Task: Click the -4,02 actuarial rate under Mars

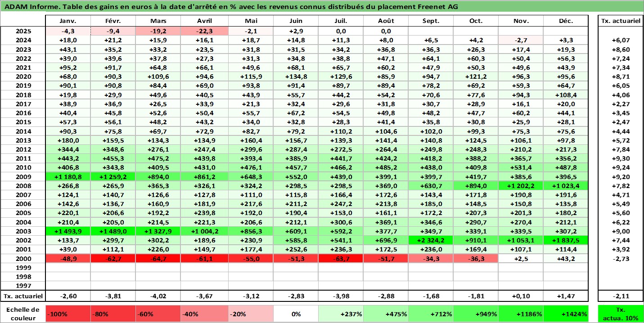Action: [x=158, y=296]
